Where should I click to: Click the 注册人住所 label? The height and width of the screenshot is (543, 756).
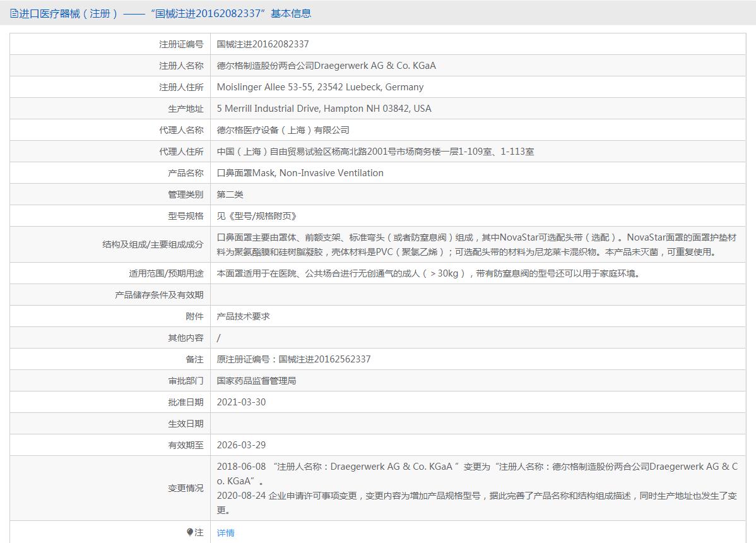pyautogui.click(x=181, y=87)
